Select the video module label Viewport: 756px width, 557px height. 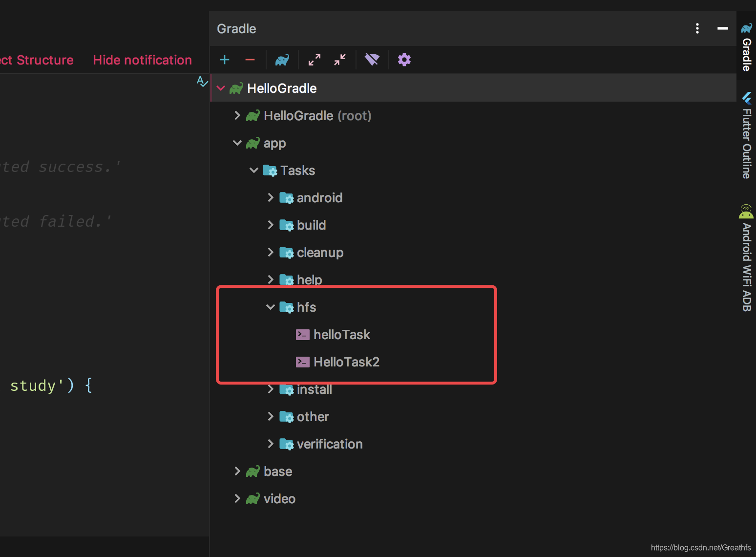[x=279, y=499]
